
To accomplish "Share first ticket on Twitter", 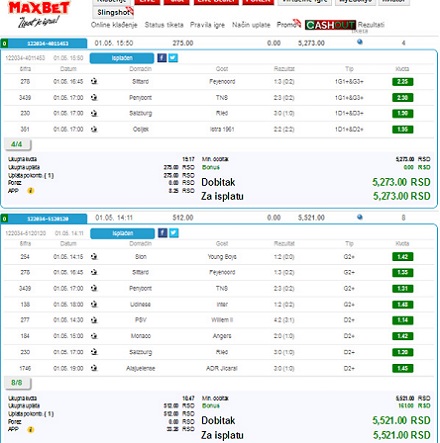I will tap(173, 58).
